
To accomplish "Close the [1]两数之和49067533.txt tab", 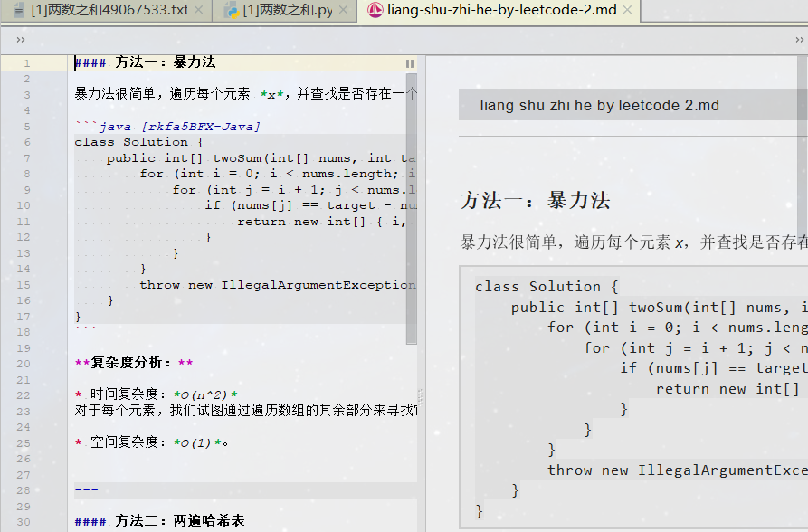I will tap(199, 10).
